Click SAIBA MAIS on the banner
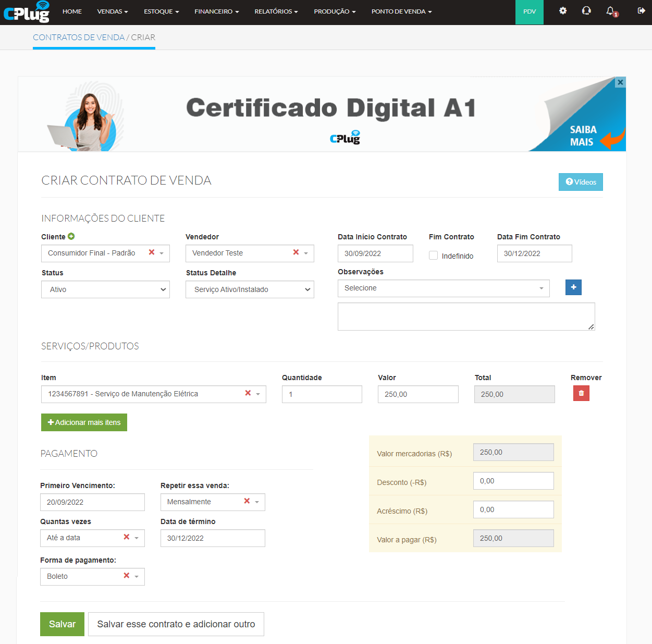 [583, 136]
